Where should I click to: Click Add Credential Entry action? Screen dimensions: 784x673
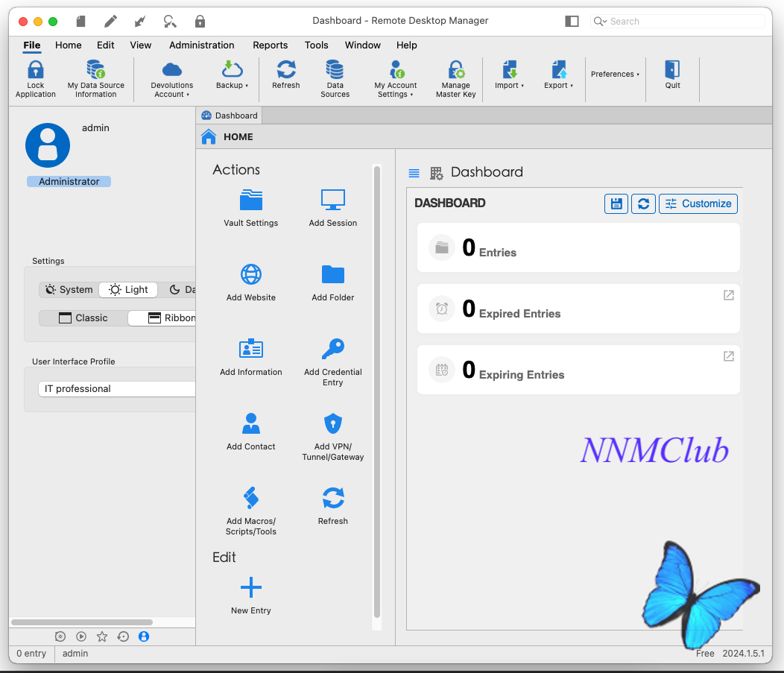(333, 362)
